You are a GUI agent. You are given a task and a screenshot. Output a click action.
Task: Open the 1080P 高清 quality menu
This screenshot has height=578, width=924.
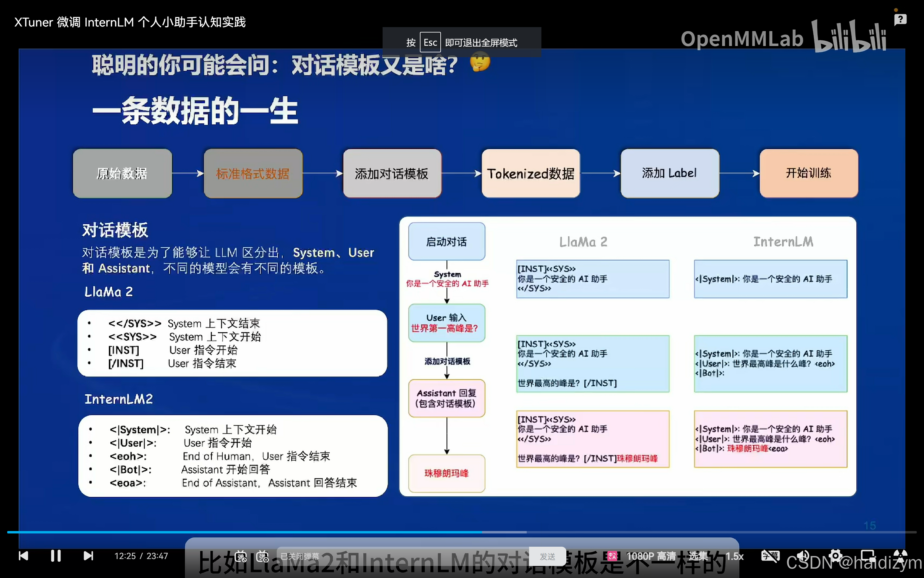click(651, 556)
